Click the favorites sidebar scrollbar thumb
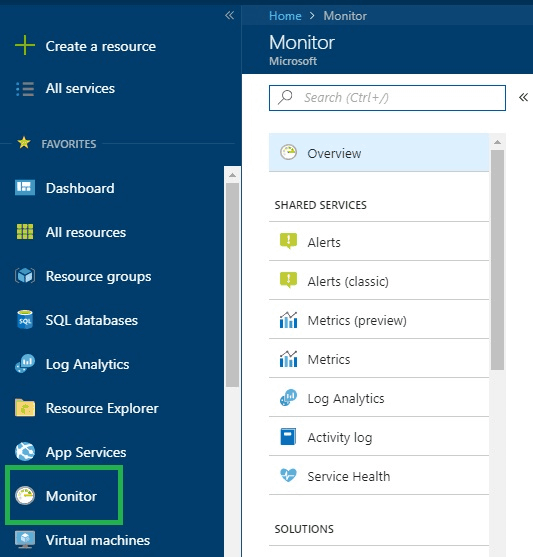Image resolution: width=533 pixels, height=557 pixels. coord(233,285)
